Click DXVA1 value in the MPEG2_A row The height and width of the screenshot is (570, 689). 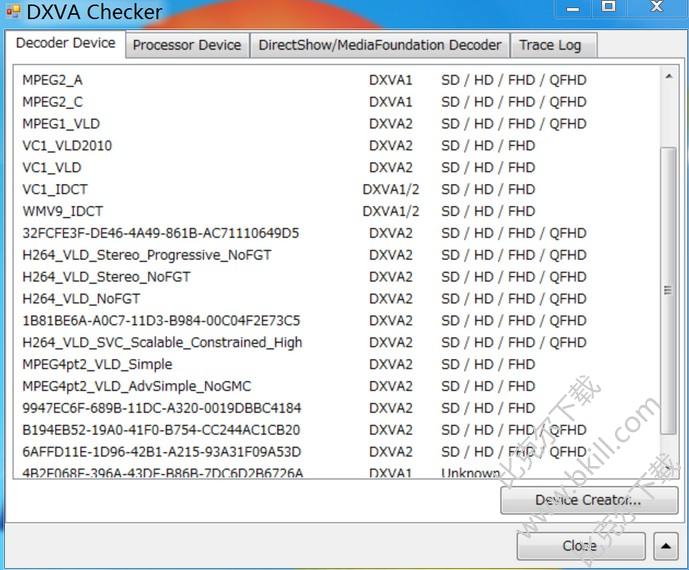[391, 80]
